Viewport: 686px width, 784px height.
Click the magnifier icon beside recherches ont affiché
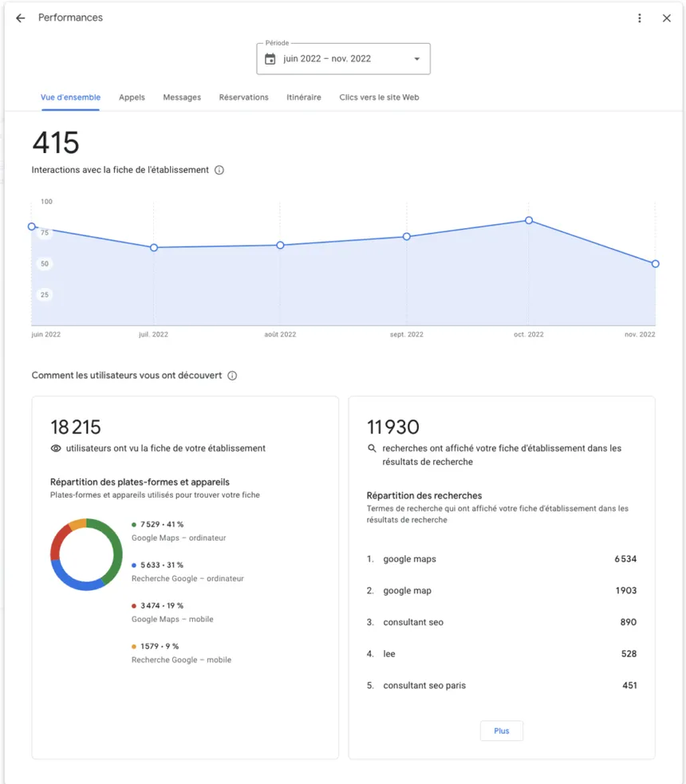pyautogui.click(x=372, y=449)
